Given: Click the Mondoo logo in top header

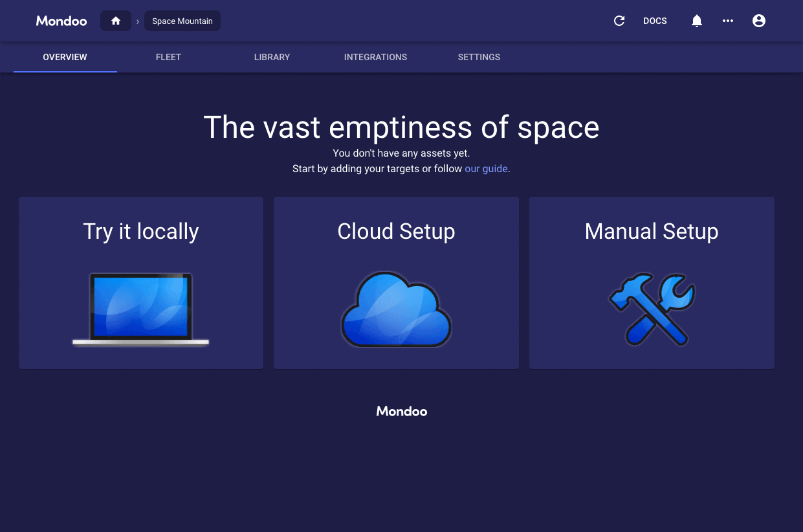Looking at the screenshot, I should [61, 21].
